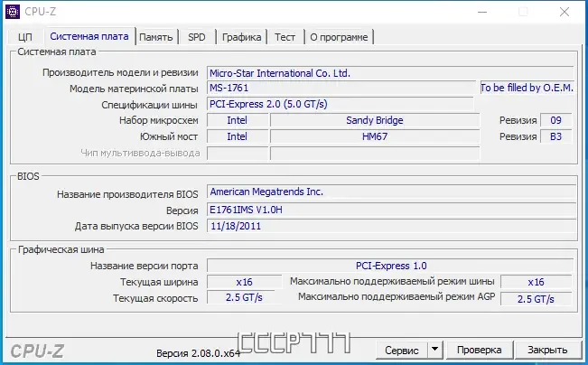Viewport: 588px width, 365px height.
Task: Click the Sandy Bridge chipset field
Action: tap(375, 120)
